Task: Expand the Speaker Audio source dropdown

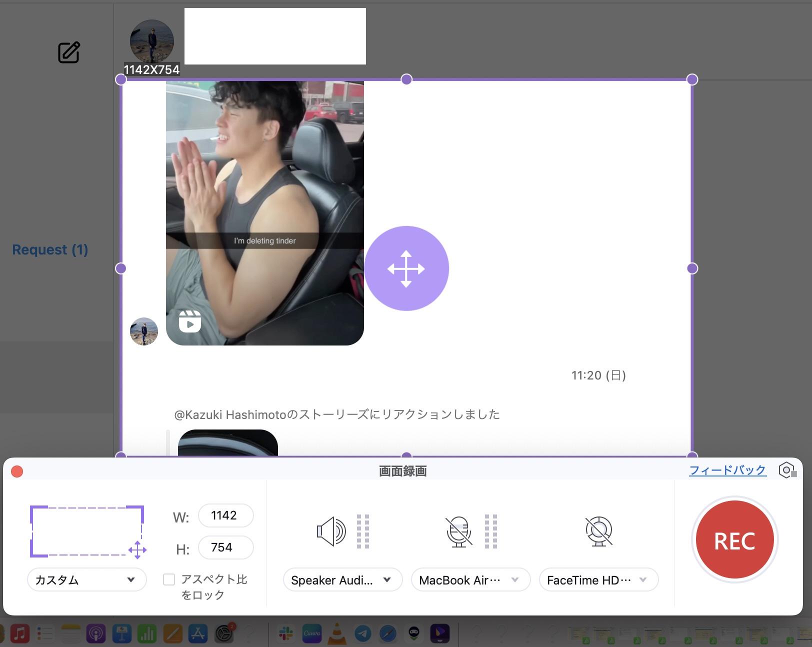Action: (342, 580)
